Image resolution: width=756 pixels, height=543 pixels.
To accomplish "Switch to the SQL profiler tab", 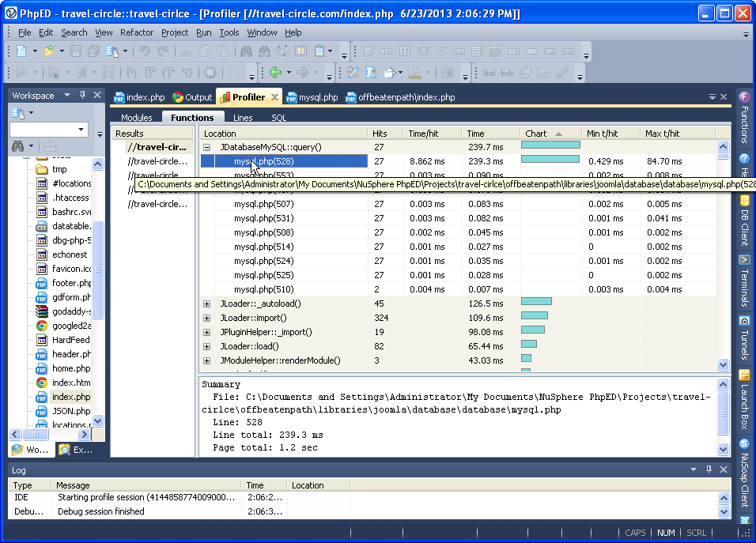I will pos(278,118).
